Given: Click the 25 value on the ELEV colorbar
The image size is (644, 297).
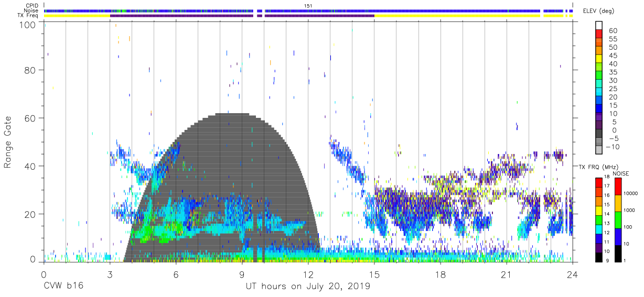Looking at the screenshot, I should pyautogui.click(x=613, y=89).
